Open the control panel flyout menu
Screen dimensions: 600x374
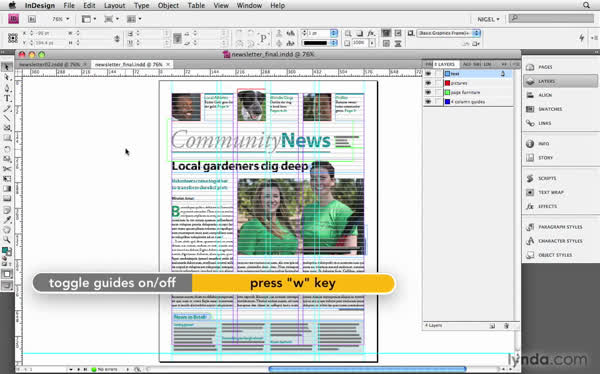(x=594, y=38)
